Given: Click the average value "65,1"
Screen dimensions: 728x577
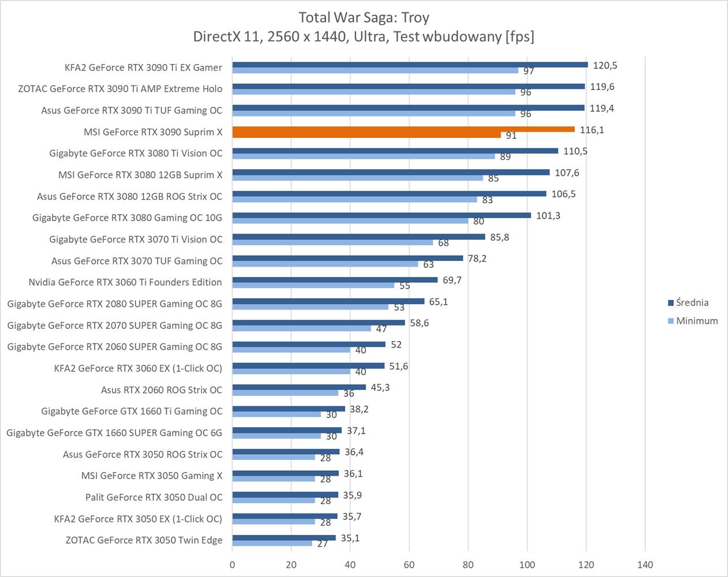Looking at the screenshot, I should click(x=438, y=301).
